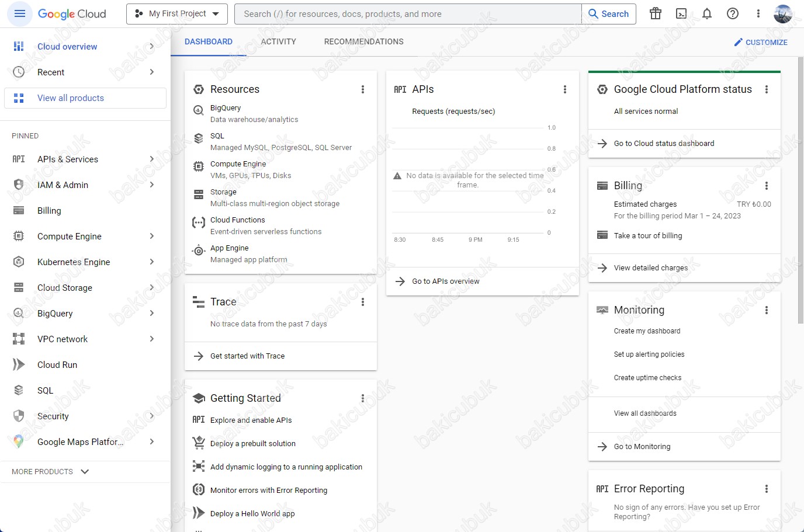Open Trace card options menu

(x=363, y=302)
